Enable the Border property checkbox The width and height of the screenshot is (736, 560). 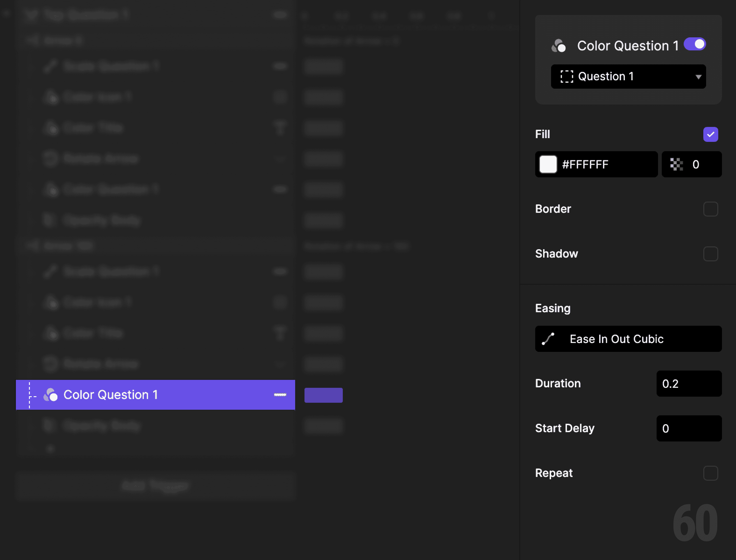tap(711, 209)
